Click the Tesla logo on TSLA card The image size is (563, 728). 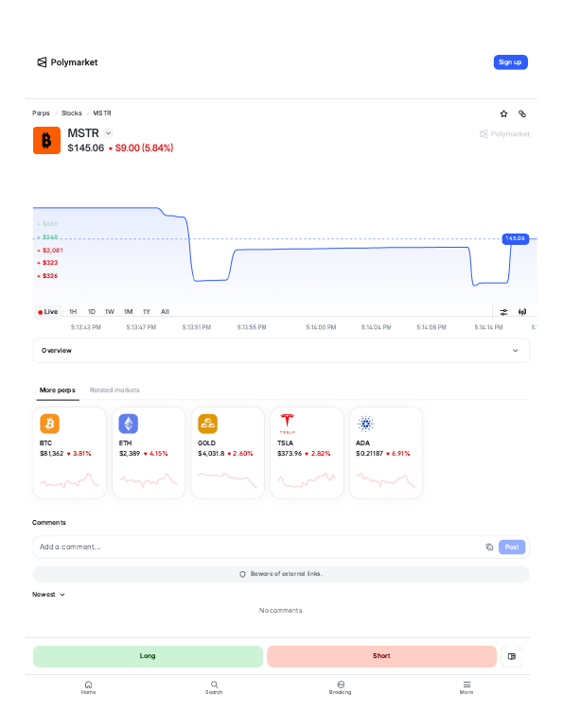click(287, 424)
